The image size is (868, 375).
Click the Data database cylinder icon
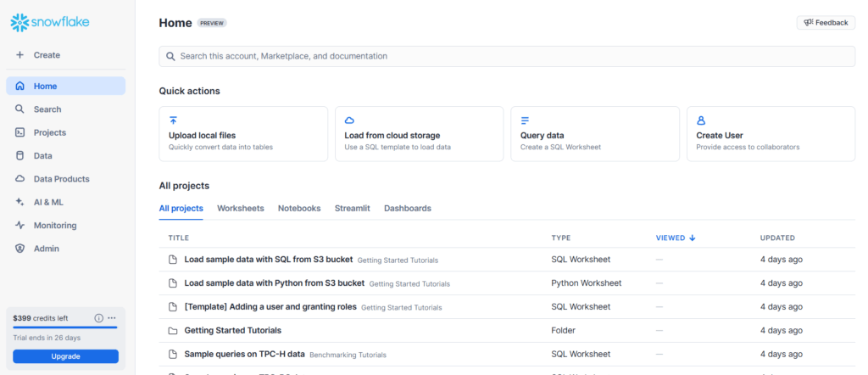[x=20, y=155]
